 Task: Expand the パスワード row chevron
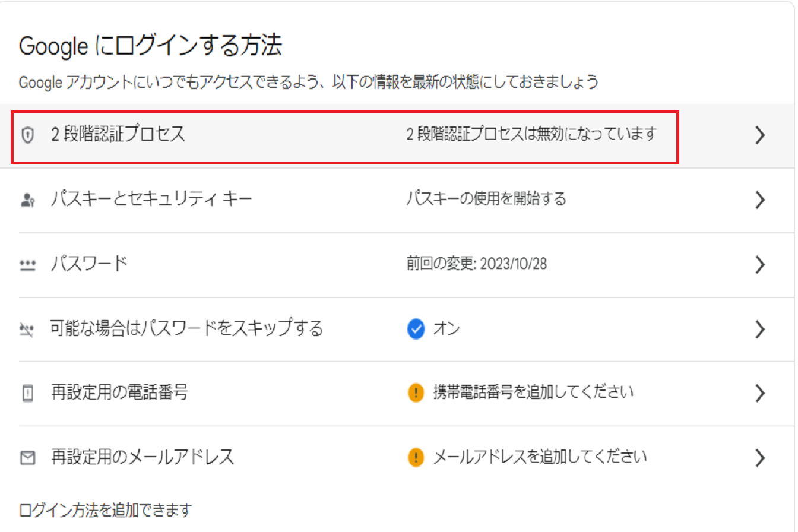click(x=759, y=265)
